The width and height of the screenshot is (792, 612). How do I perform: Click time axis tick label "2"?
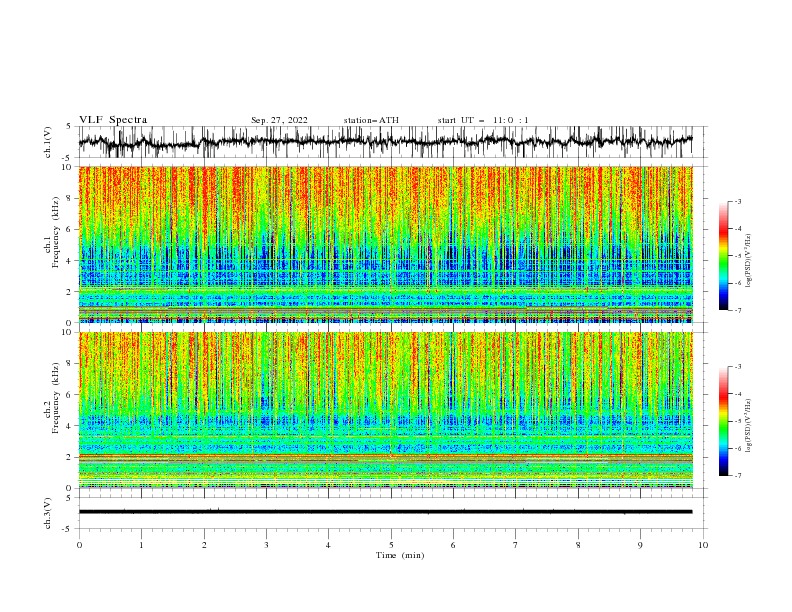(204, 545)
